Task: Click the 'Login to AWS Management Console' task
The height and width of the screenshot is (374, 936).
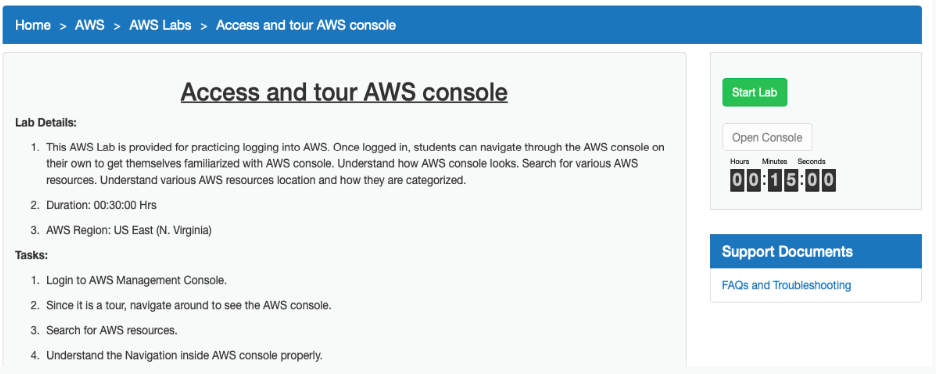Action: [137, 280]
